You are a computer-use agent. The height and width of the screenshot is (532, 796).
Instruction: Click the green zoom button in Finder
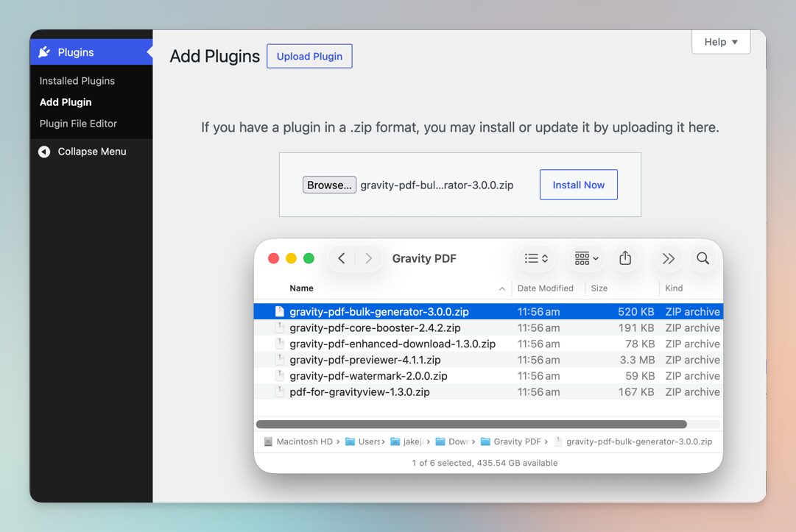tap(309, 259)
